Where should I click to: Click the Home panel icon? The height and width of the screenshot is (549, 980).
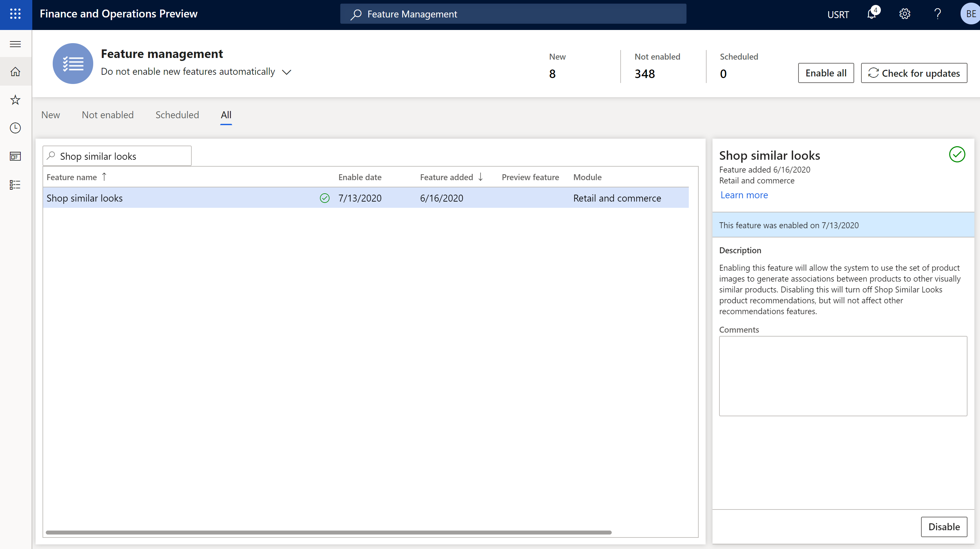pos(16,71)
